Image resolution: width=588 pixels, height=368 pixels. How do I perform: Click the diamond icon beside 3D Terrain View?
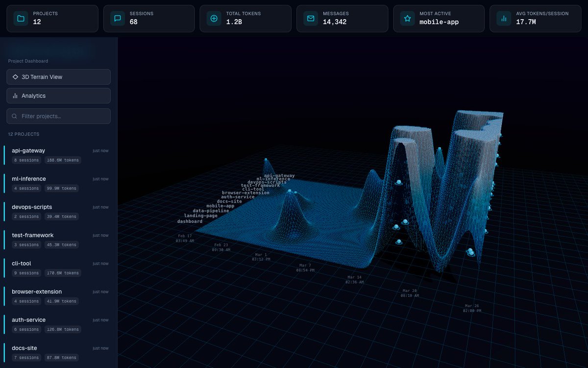[x=15, y=77]
